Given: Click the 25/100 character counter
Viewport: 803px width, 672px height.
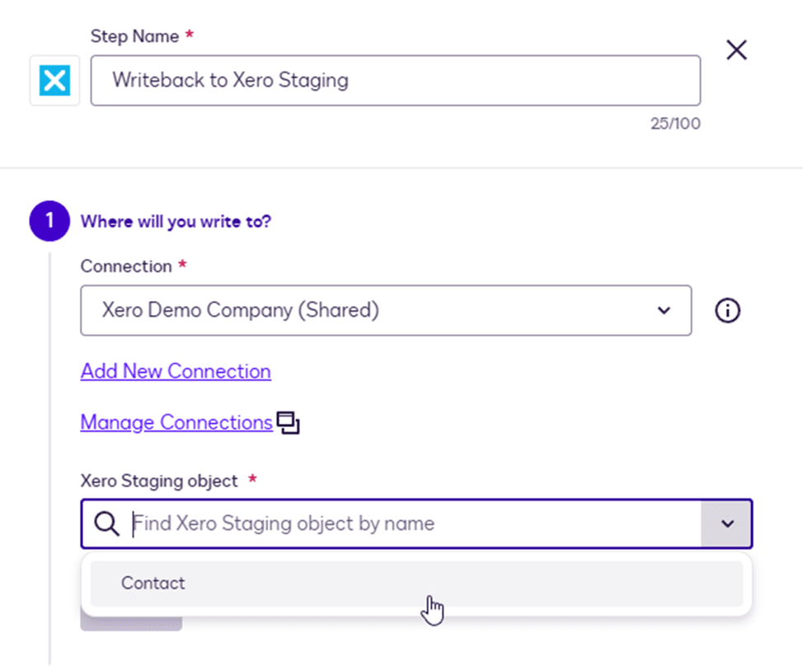Looking at the screenshot, I should [674, 125].
